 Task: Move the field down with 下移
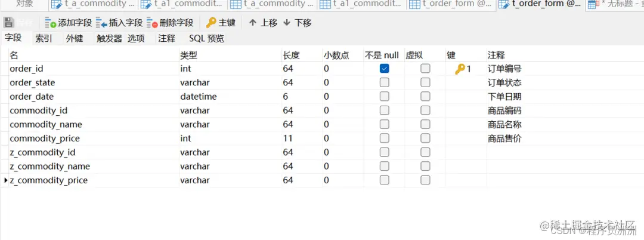click(298, 23)
